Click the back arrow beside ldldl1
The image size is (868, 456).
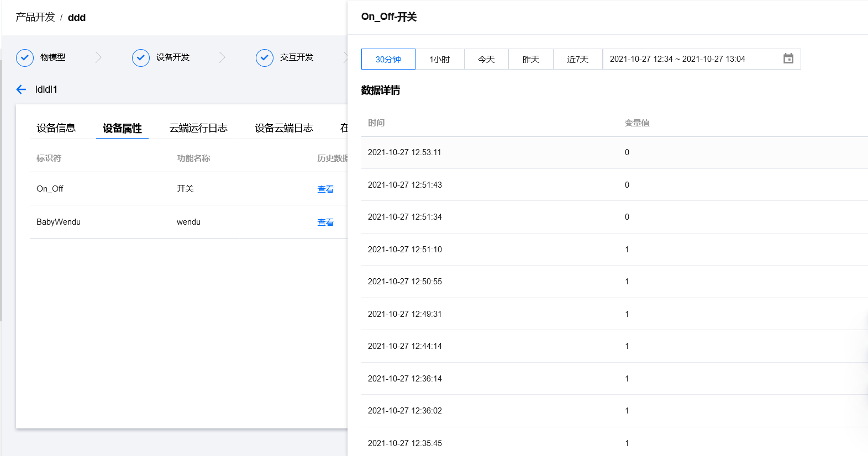pos(21,89)
